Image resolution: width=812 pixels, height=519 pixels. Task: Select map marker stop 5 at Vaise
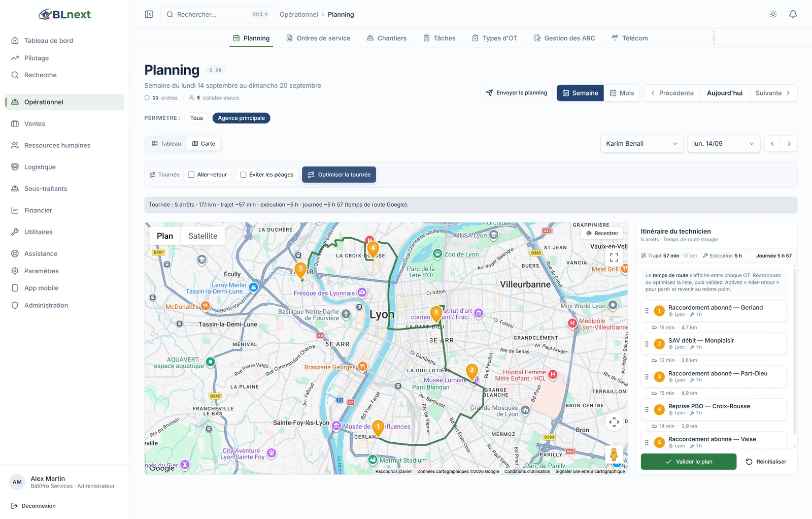click(x=300, y=270)
